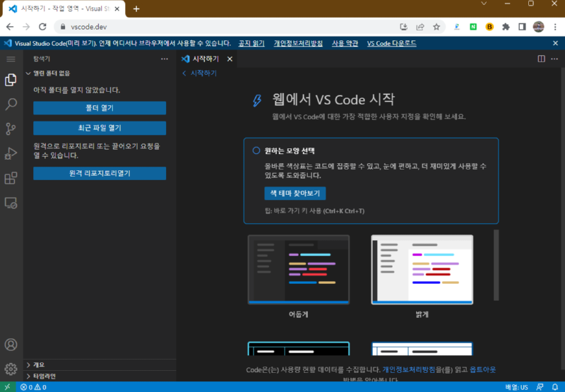Open the VS Code 다운로드 link
This screenshot has height=392, width=565.
coord(391,43)
